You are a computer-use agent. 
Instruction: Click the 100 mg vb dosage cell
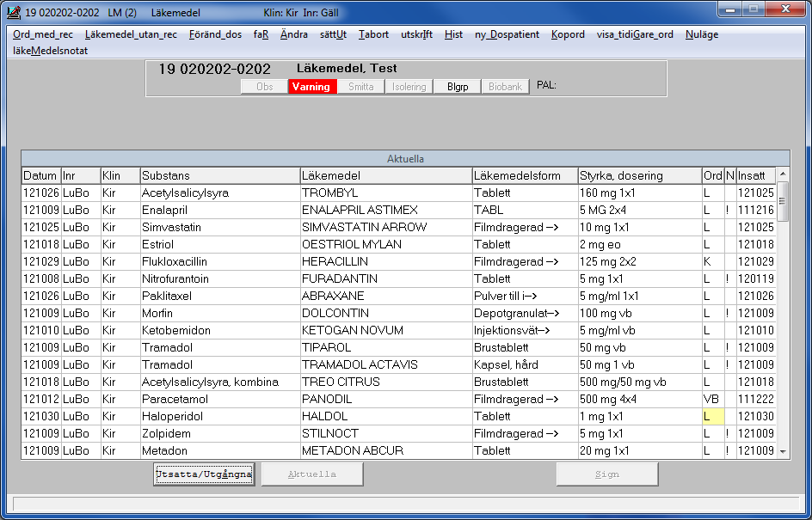click(640, 313)
